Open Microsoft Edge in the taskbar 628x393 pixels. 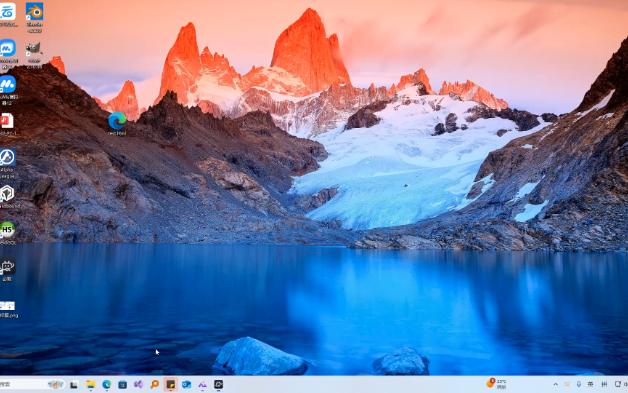click(x=107, y=385)
